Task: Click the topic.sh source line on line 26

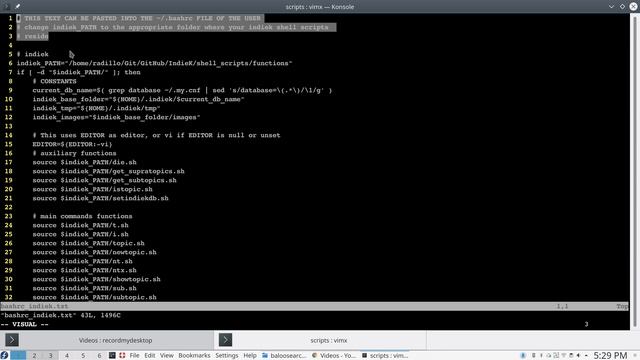Action: (89, 243)
